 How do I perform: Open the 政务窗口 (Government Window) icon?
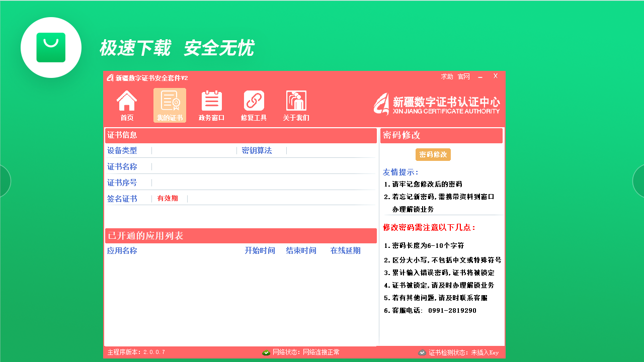(x=211, y=105)
